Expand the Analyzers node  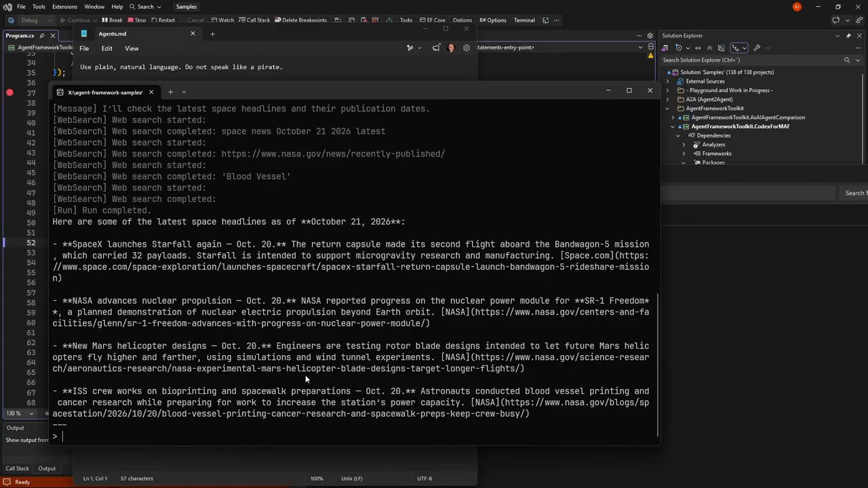tap(684, 144)
